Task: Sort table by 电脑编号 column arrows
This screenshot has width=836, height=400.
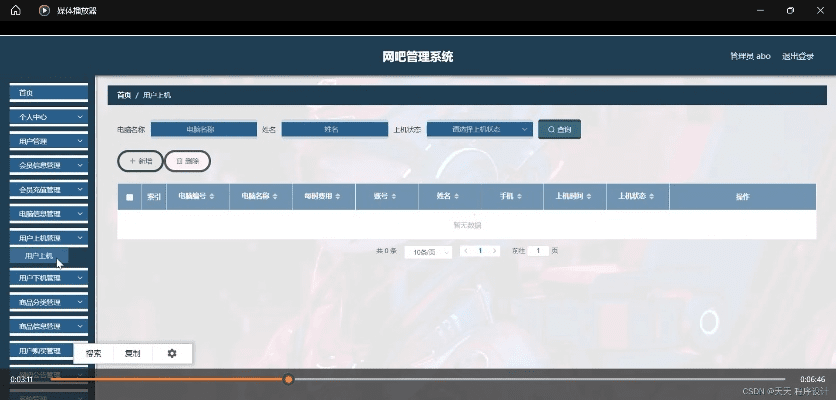Action: pos(212,197)
